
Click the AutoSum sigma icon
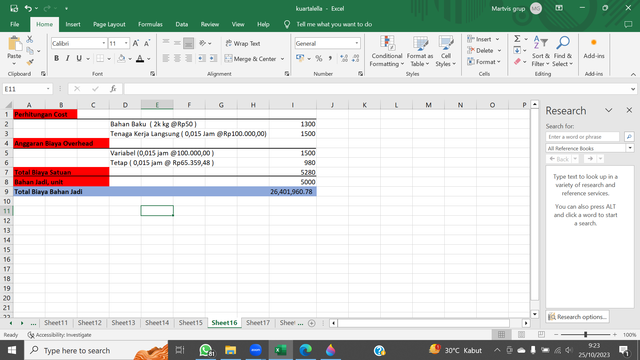(x=517, y=39)
